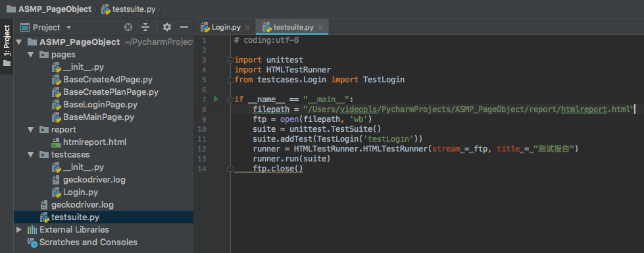The height and width of the screenshot is (253, 644).
Task: Click the Project panel window icon
Action: pos(25,28)
